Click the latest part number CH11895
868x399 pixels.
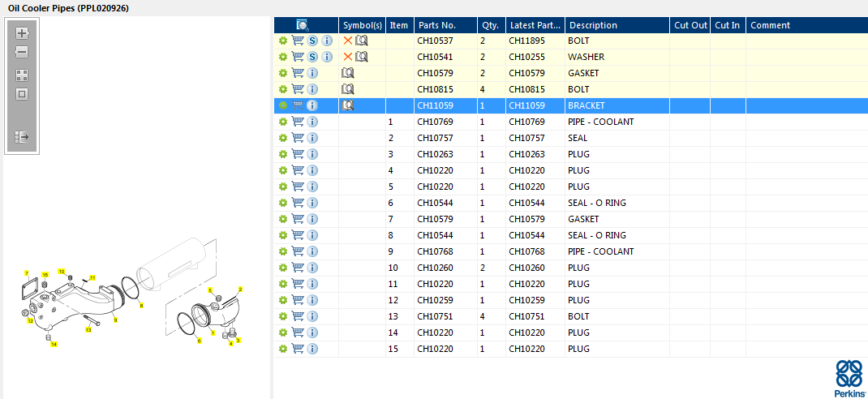coord(527,41)
